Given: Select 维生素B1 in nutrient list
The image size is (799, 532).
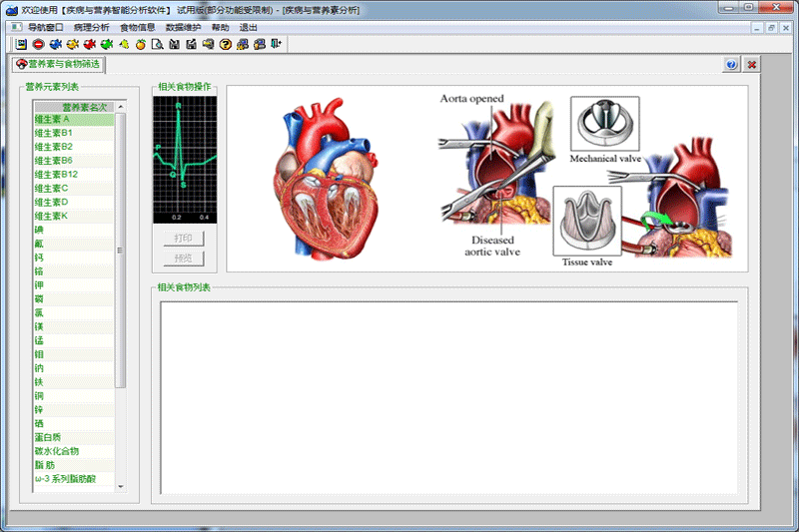Looking at the screenshot, I should (x=74, y=134).
